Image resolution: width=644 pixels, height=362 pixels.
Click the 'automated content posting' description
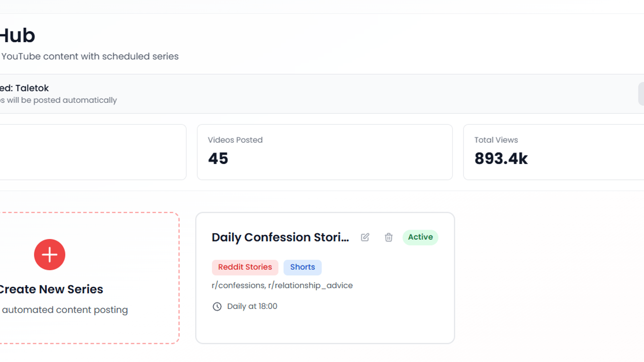pyautogui.click(x=65, y=310)
